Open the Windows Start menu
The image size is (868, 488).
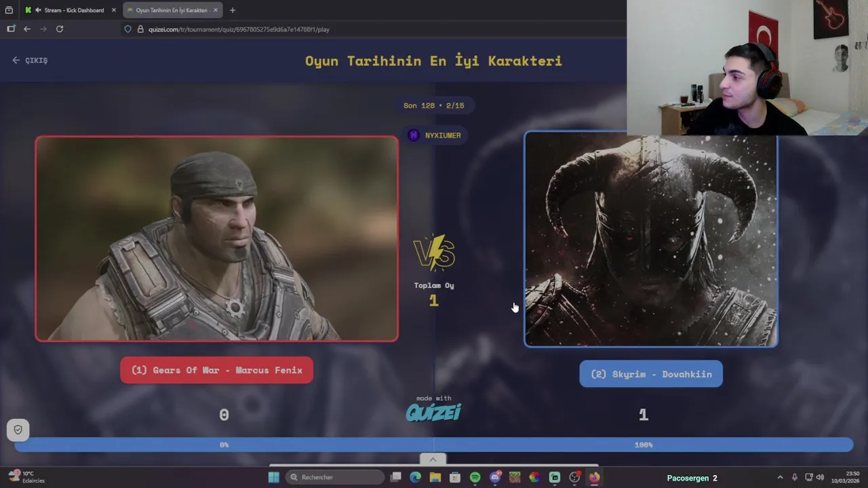[x=274, y=477]
